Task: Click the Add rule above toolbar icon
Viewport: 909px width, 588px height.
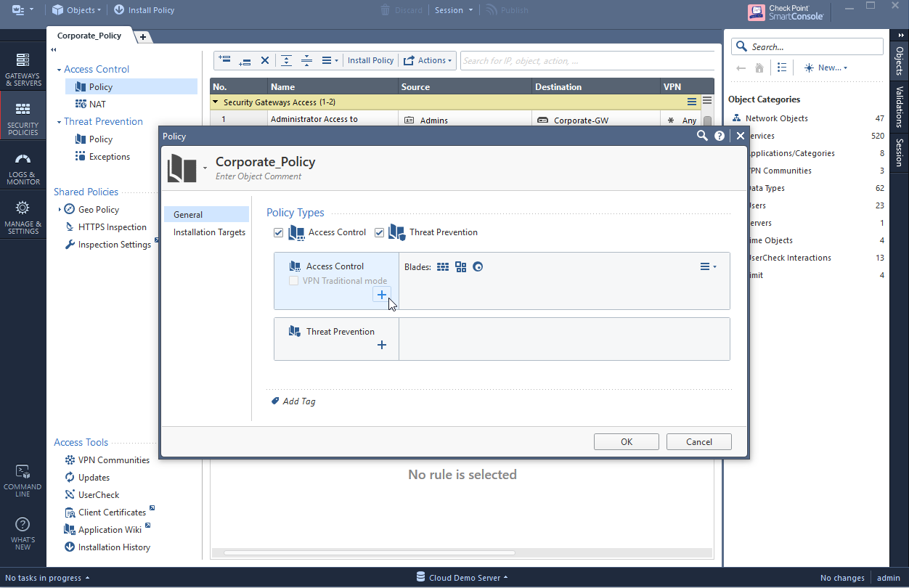Action: pos(224,60)
